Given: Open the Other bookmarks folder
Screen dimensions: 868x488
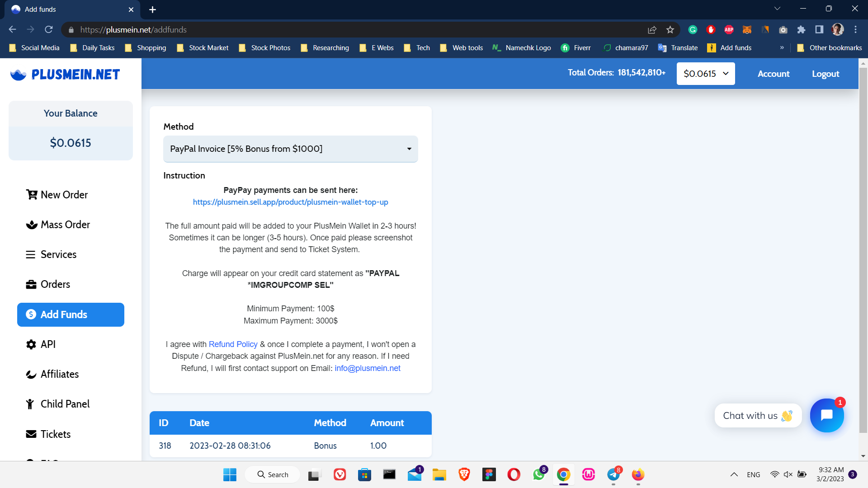Looking at the screenshot, I should pyautogui.click(x=830, y=48).
